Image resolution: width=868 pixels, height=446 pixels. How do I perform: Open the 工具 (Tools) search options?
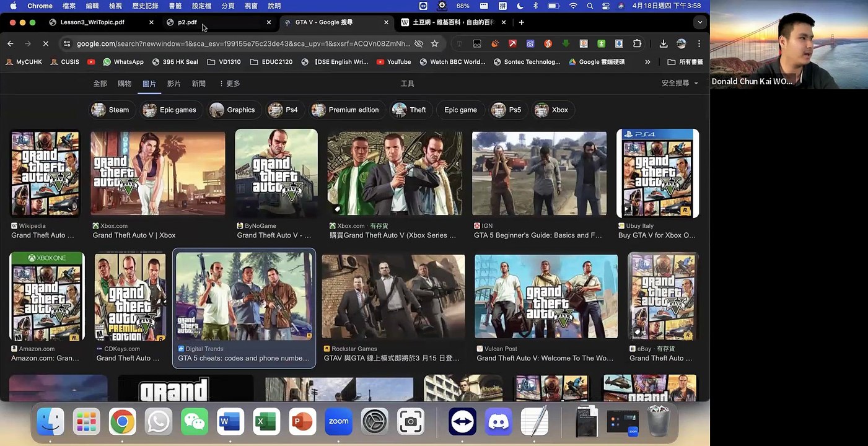pyautogui.click(x=407, y=84)
